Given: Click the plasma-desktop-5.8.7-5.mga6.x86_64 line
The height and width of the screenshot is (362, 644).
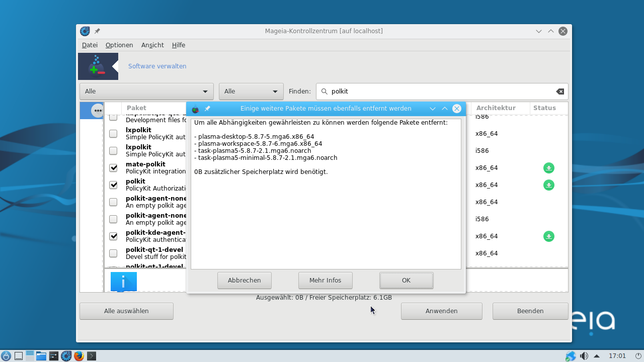Looking at the screenshot, I should pos(254,137).
